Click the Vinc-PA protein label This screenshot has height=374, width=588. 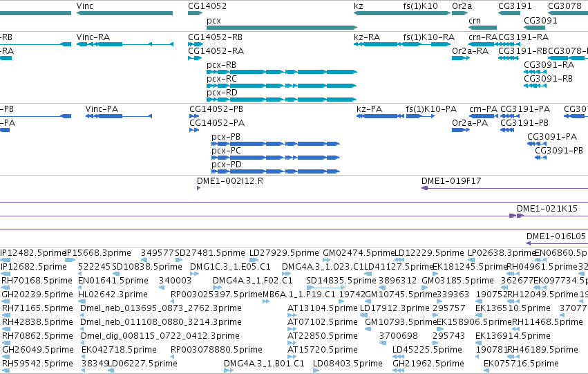[x=102, y=109]
